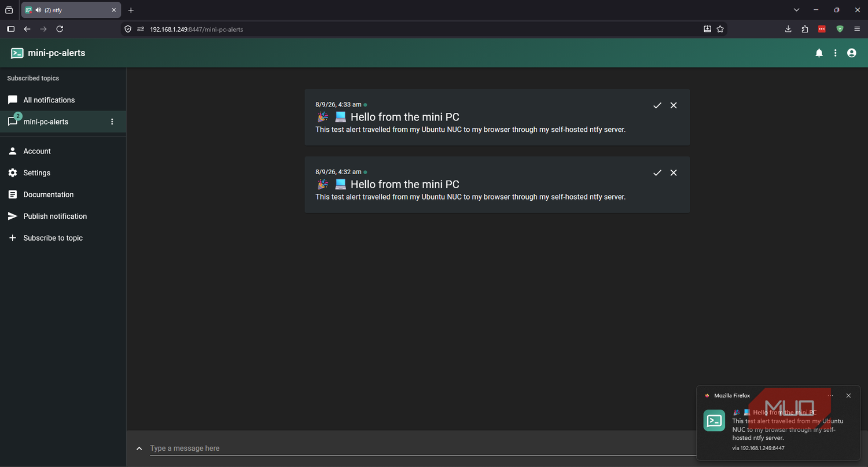Open the Firefox hamburger application menu
The image size is (868, 467).
(857, 29)
